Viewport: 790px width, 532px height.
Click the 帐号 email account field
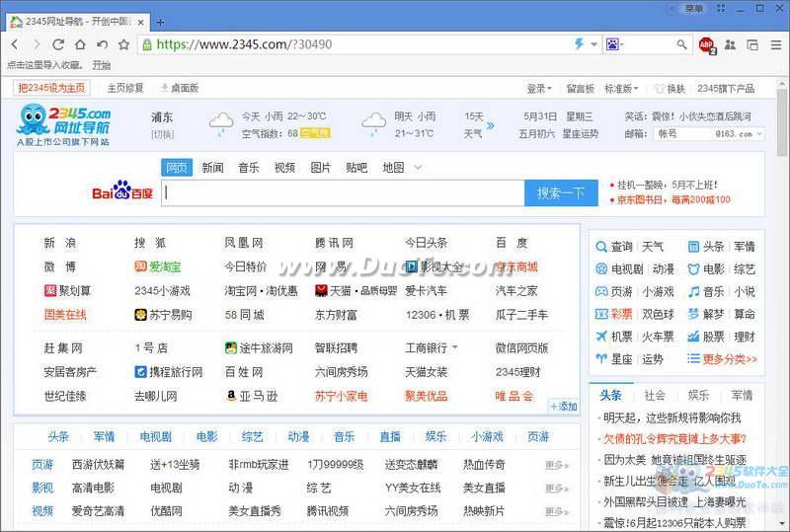pos(682,134)
